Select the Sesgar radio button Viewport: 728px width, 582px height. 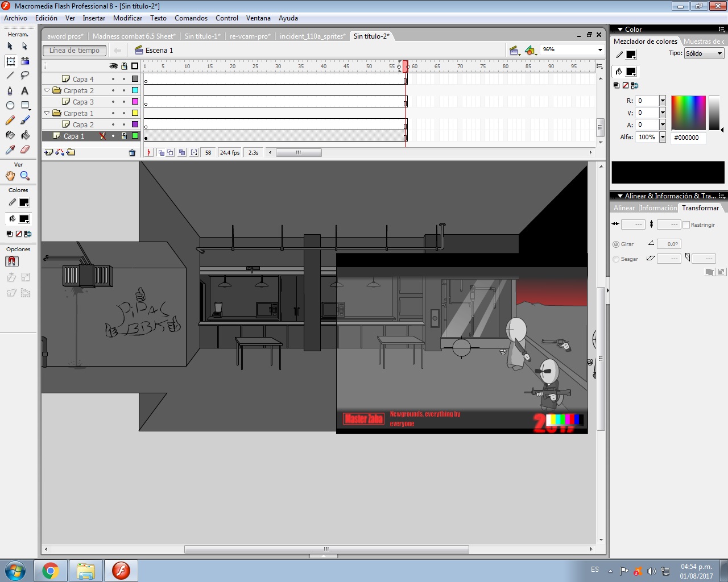coord(616,259)
